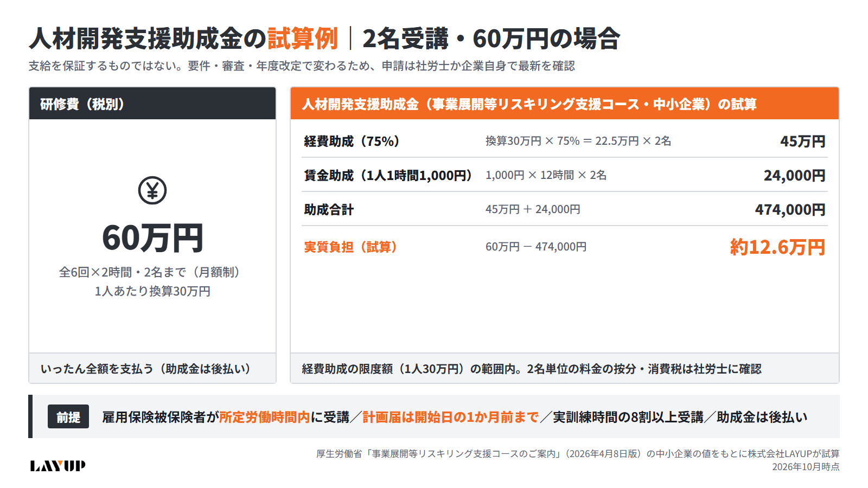The width and height of the screenshot is (868, 488).
Task: Click the total 474,000円 in 助成合計 row
Action: tap(790, 209)
